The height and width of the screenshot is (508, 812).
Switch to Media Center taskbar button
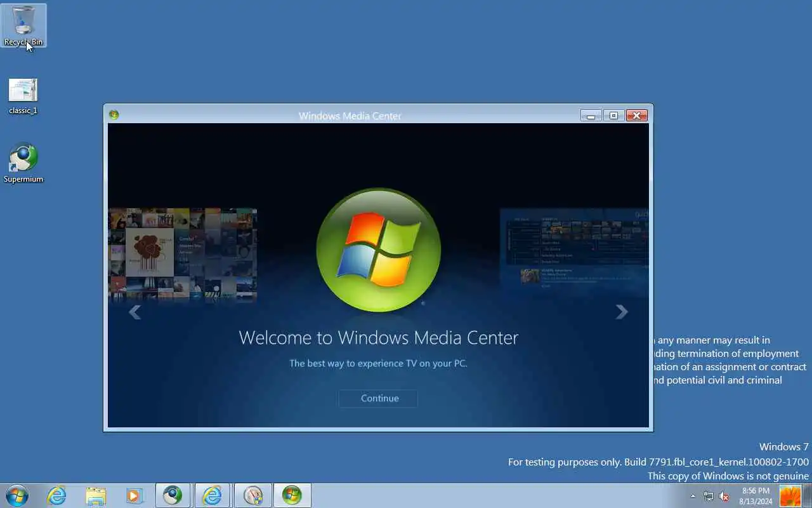click(292, 495)
